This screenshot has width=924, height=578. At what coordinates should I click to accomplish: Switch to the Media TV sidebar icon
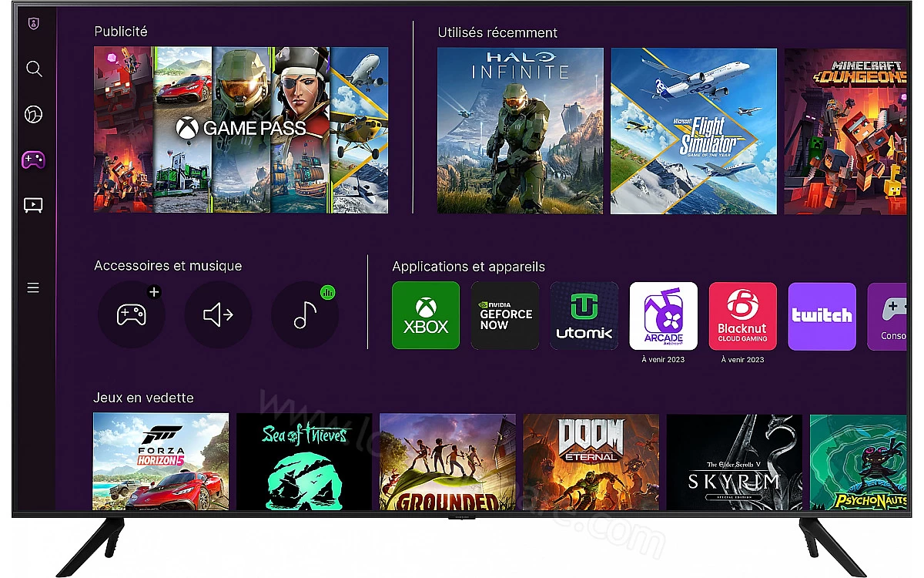tap(33, 205)
